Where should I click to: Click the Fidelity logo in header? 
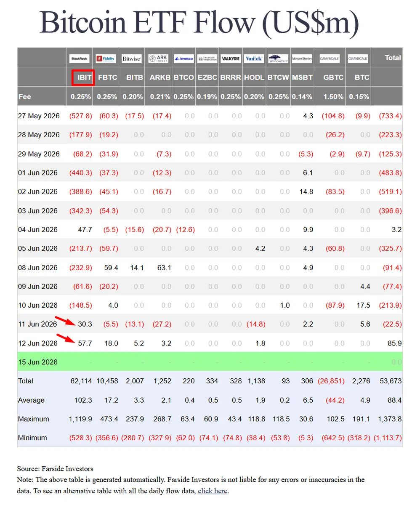105,58
